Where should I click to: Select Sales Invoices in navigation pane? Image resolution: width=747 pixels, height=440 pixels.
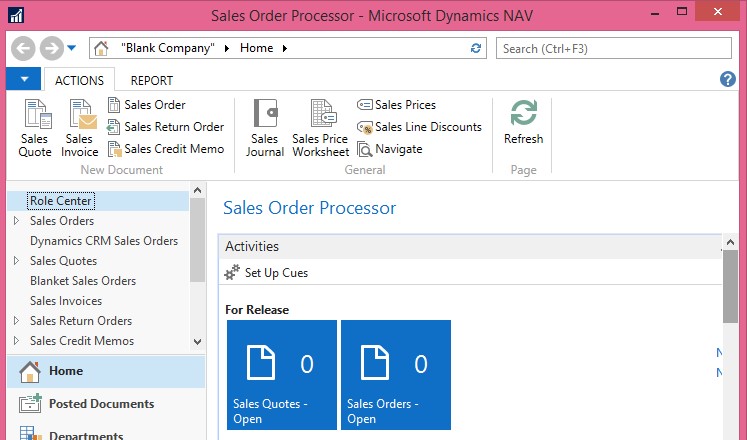click(66, 301)
